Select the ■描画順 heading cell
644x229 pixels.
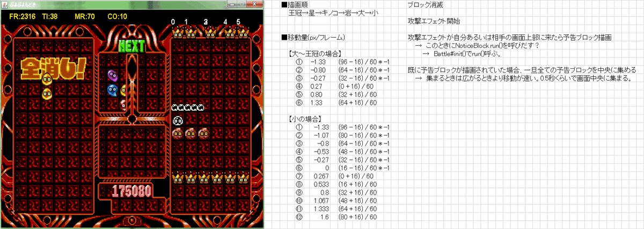tap(293, 5)
